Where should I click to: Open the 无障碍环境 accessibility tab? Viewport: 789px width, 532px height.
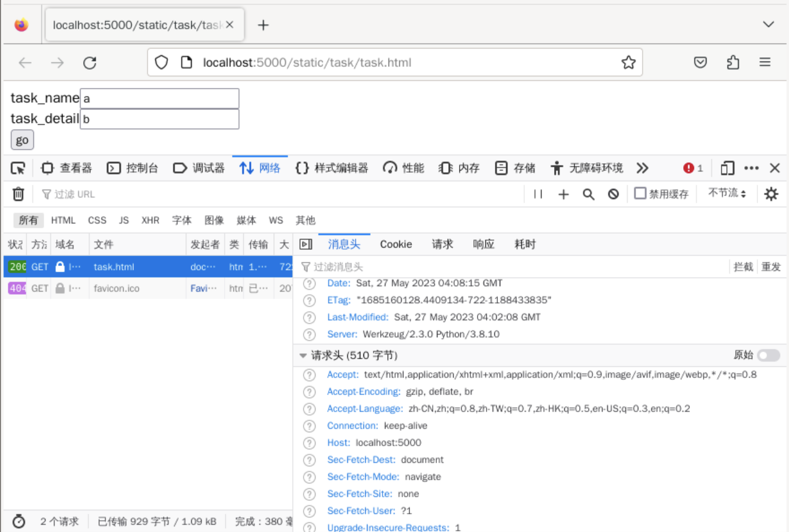coord(587,169)
